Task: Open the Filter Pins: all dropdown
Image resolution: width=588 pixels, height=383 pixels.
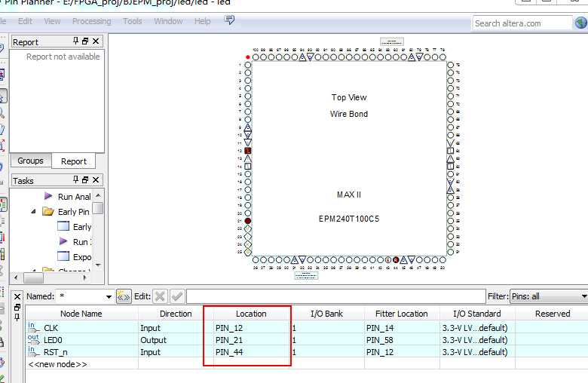Action: coord(549,296)
